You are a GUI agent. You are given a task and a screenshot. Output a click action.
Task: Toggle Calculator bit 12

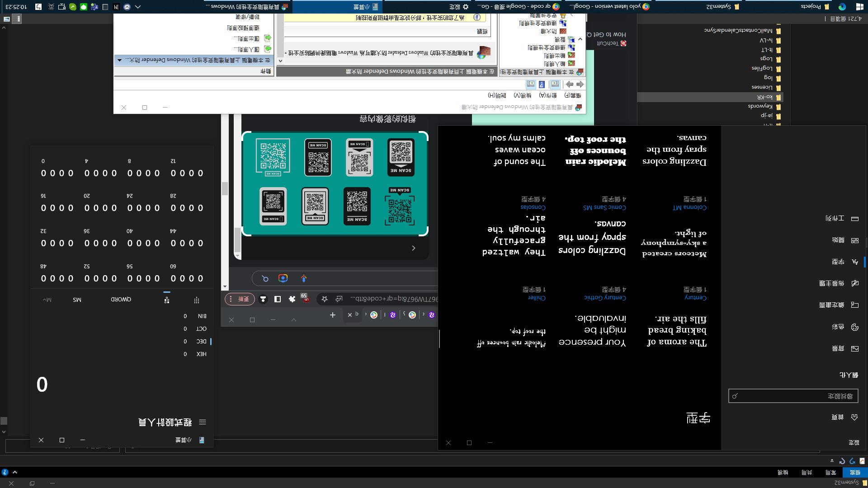173,173
